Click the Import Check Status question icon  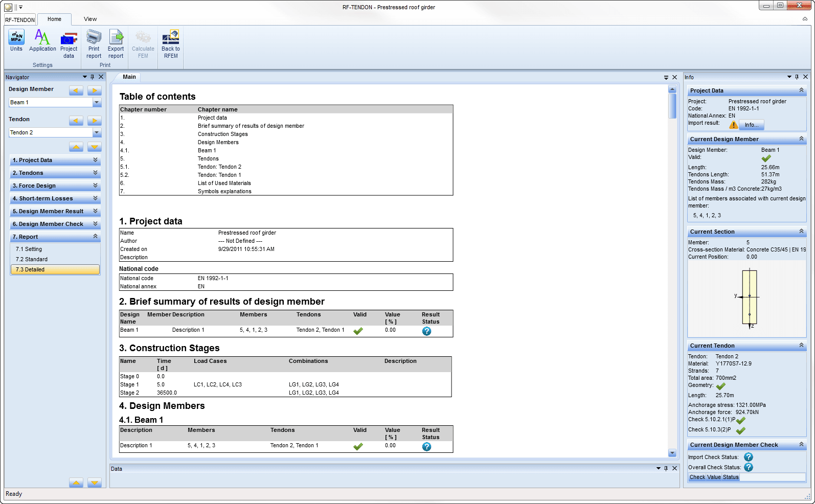point(749,457)
